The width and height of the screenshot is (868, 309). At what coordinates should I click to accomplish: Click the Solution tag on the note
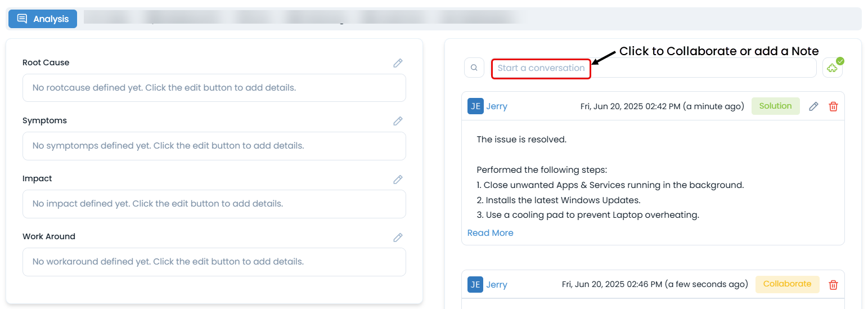(775, 106)
